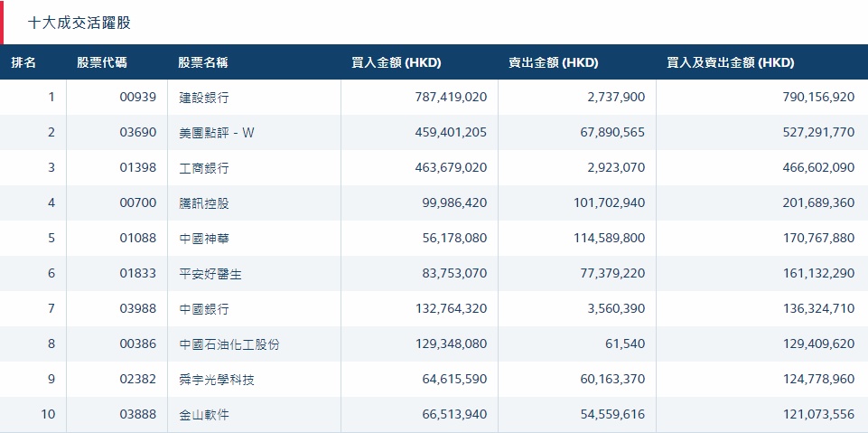The width and height of the screenshot is (868, 433).
Task: Select total amount 129,409,620
Action: 818,344
